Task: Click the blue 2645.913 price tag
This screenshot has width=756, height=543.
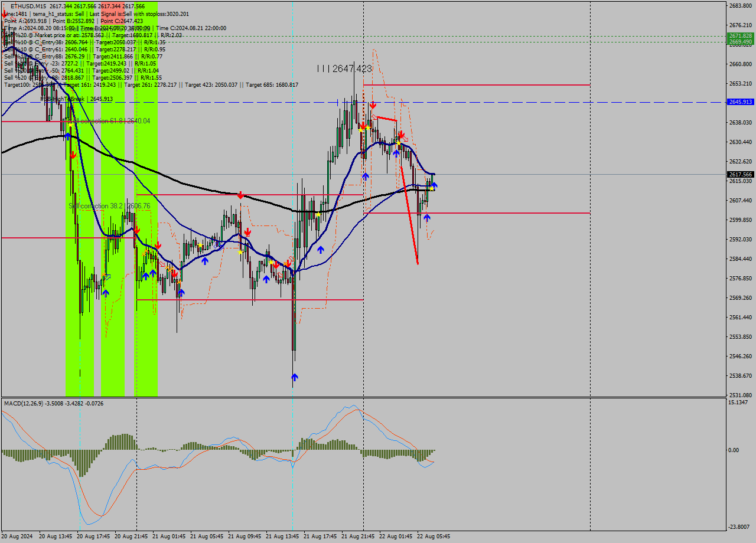Action: 741,102
